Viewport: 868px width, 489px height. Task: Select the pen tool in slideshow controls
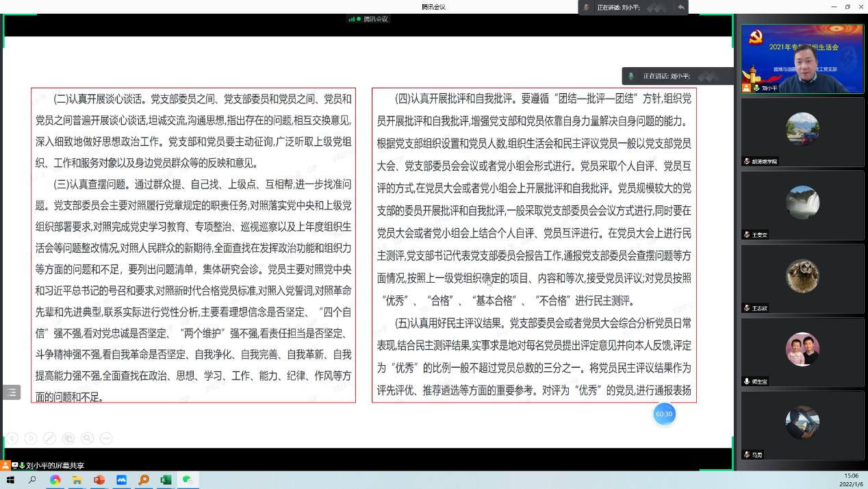click(49, 438)
